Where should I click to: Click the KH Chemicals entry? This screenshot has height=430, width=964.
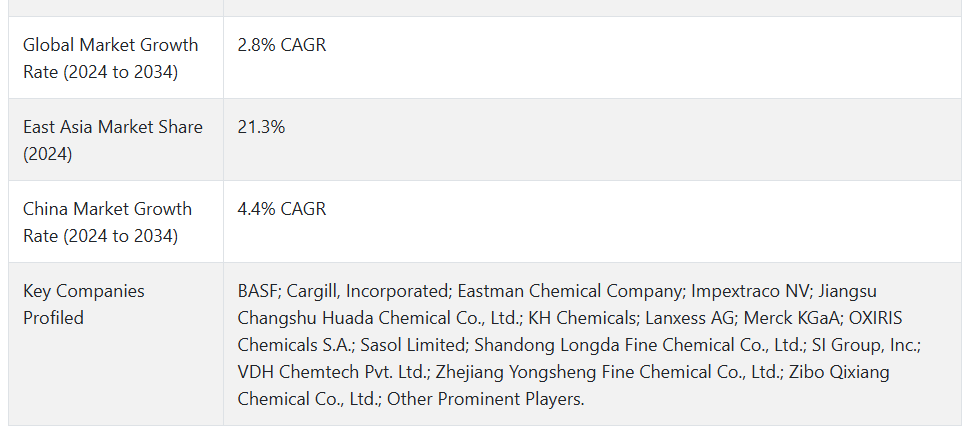[x=584, y=317]
